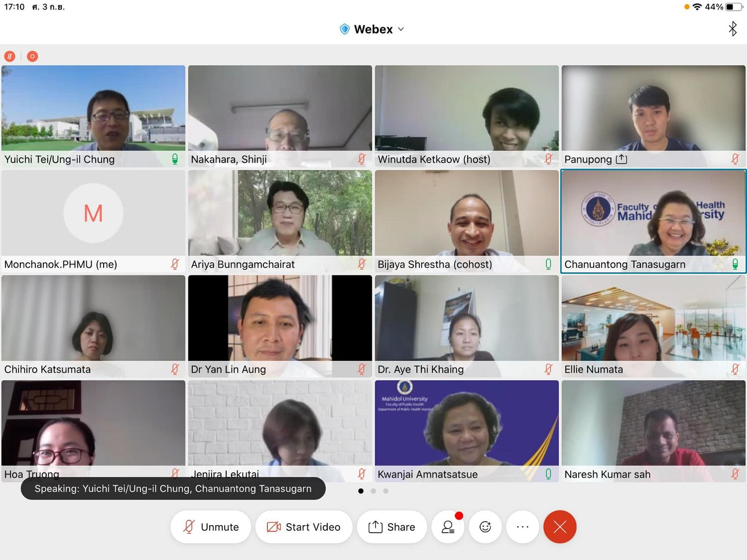Screen dimensions: 747x560
Task: Unmute your microphone
Action: [211, 527]
